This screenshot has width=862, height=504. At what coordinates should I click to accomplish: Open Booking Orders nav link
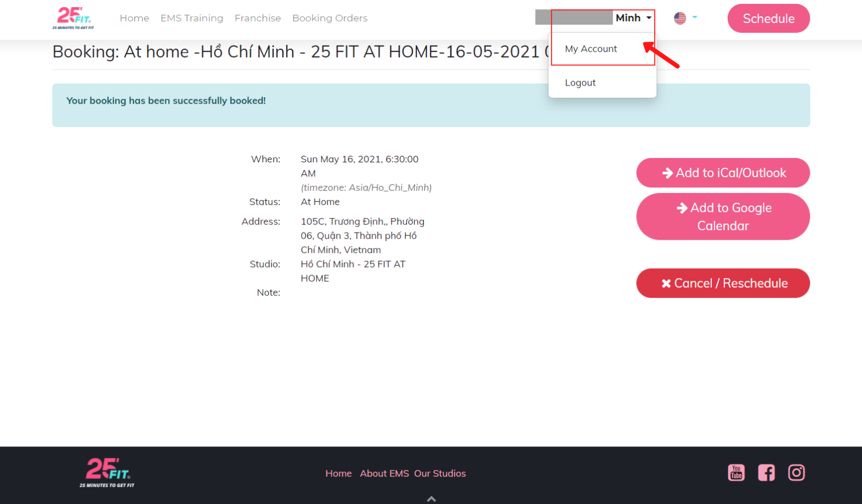tap(330, 18)
